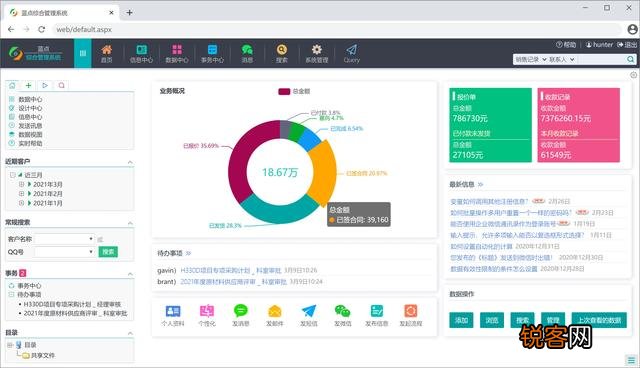Open the 客户名称 combo box
Screen dimensions: 640x368
[x=64, y=239]
